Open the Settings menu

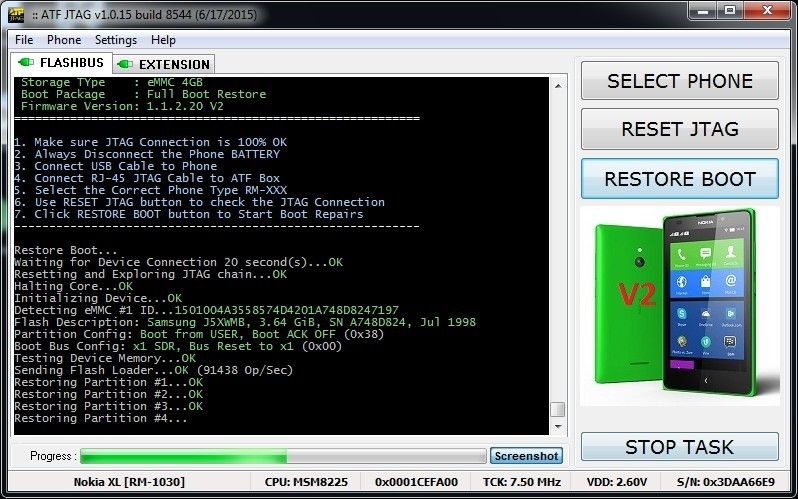click(116, 40)
